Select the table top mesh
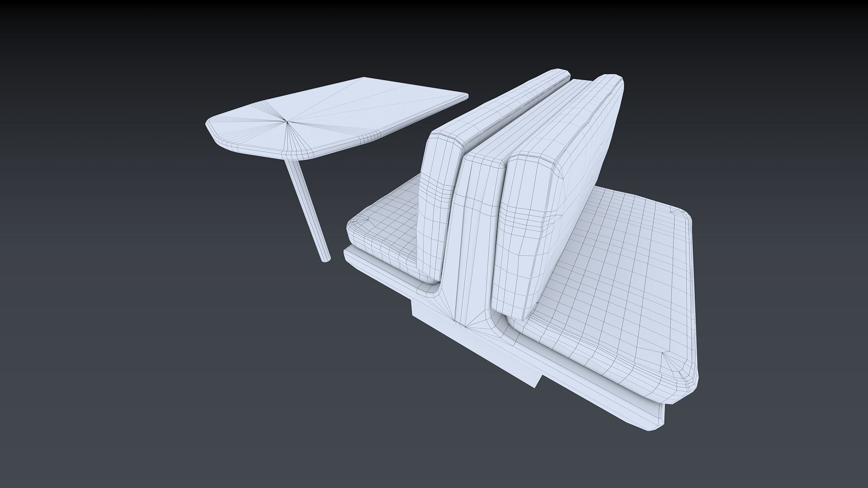 (337, 118)
